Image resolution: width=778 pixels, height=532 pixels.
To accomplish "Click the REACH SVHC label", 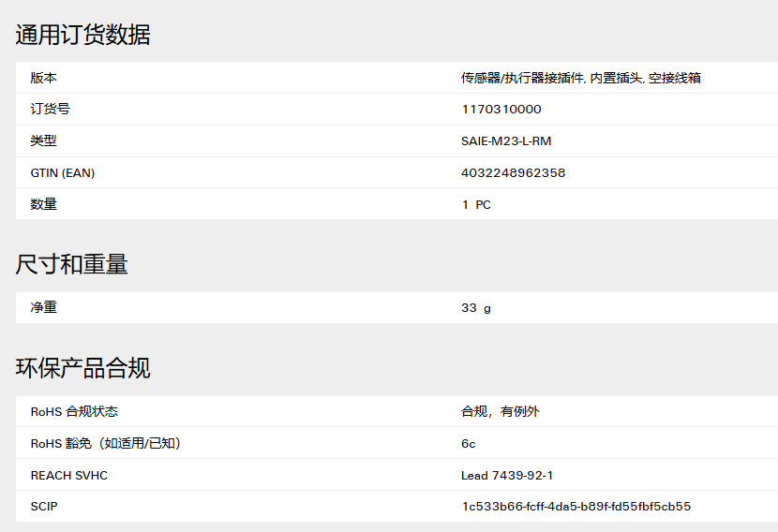I will 69,476.
